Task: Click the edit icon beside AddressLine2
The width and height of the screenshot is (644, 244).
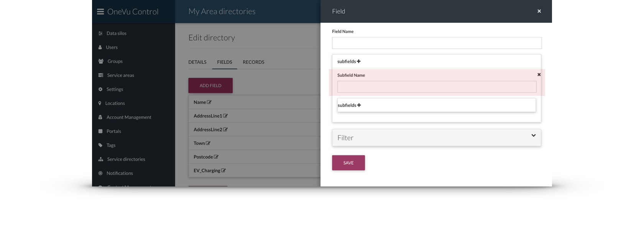Action: 225,130
